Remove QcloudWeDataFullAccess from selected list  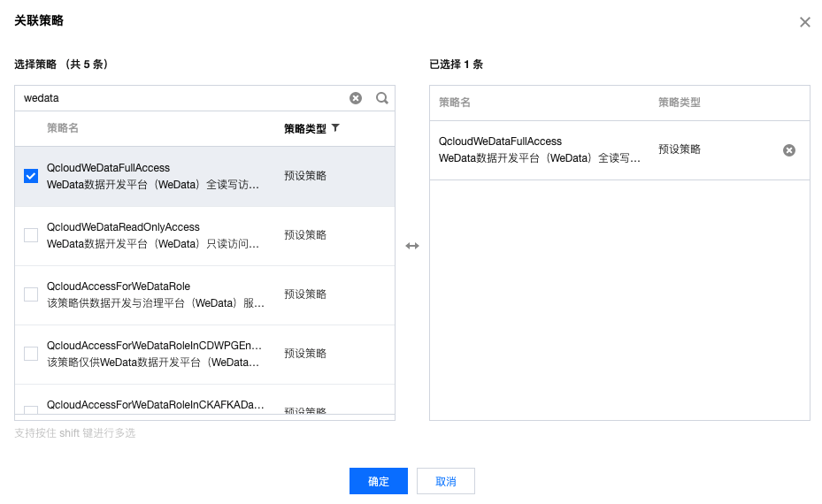789,150
